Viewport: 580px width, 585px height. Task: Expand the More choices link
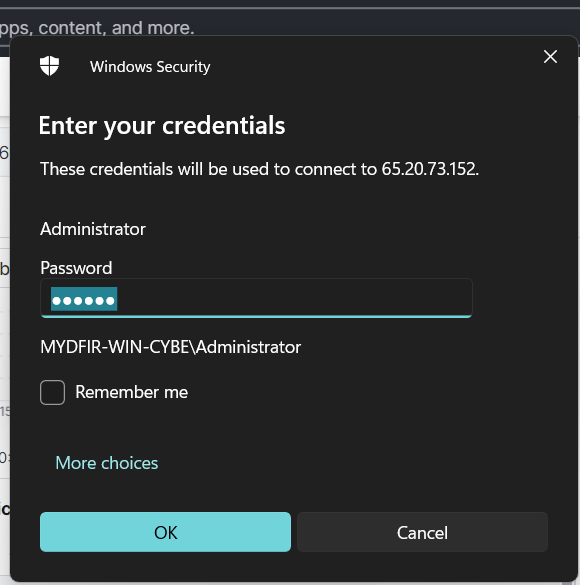click(107, 463)
